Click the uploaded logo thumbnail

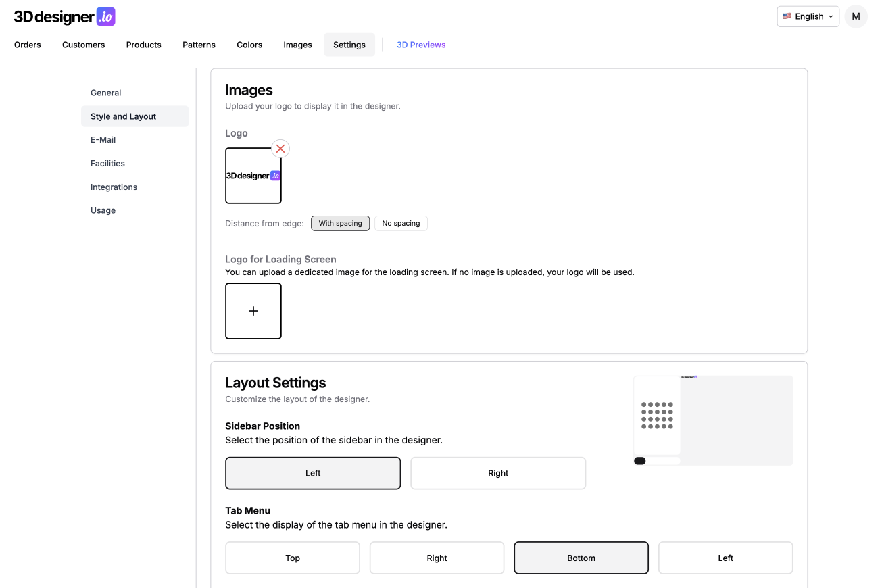(253, 176)
